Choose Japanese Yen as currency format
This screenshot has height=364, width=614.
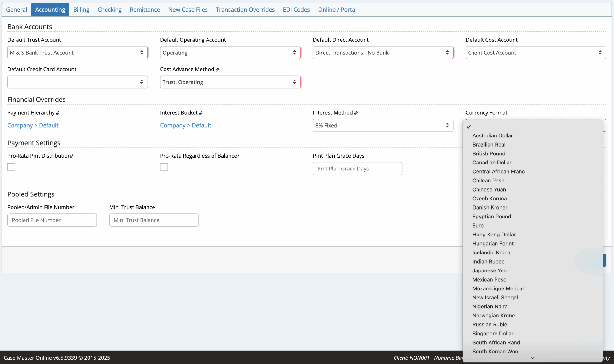coord(489,270)
